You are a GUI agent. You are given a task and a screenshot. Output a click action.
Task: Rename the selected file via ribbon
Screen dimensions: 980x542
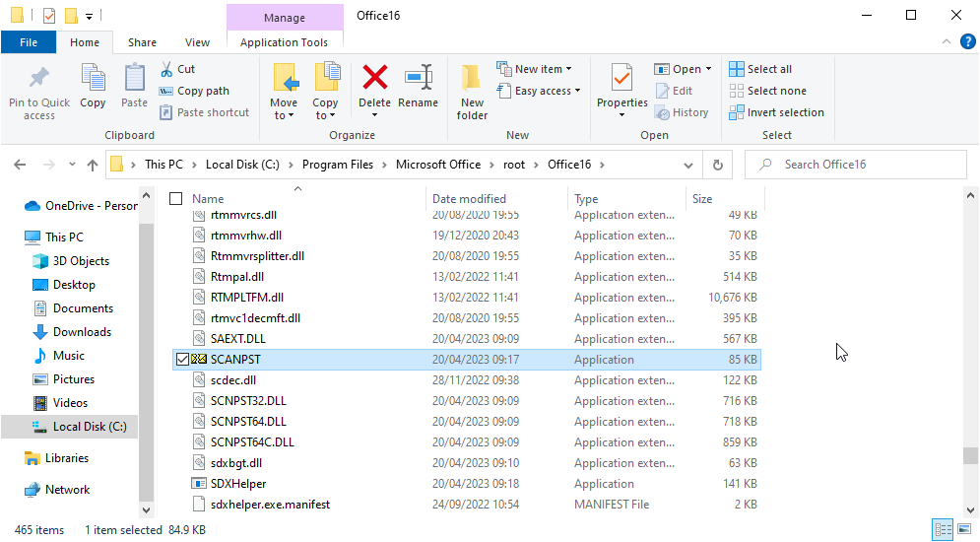coord(419,87)
